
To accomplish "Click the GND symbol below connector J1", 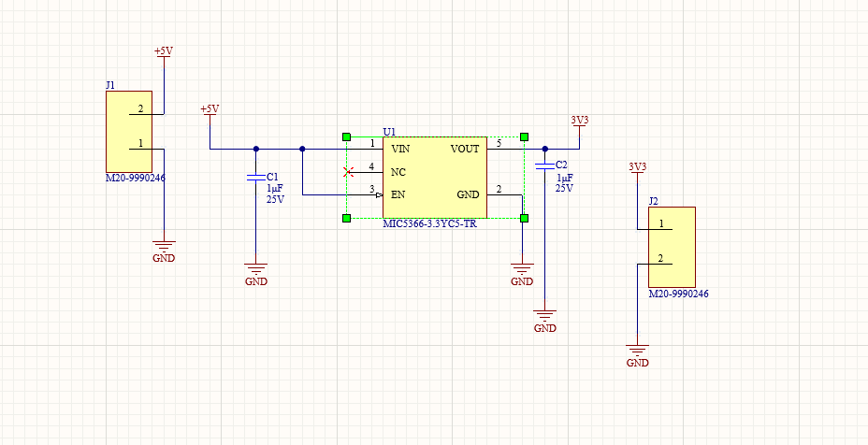I will coord(163,250).
